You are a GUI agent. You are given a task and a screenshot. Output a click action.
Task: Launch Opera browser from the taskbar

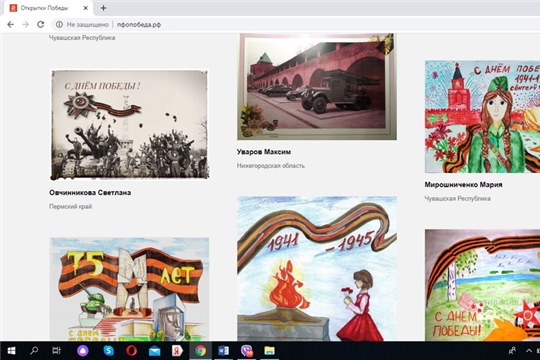point(131,351)
